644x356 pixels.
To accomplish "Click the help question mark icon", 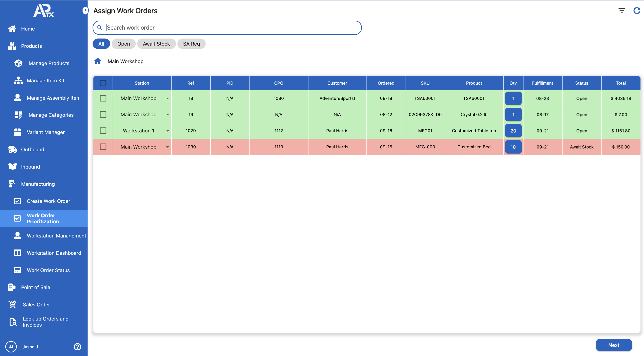I will pyautogui.click(x=77, y=347).
